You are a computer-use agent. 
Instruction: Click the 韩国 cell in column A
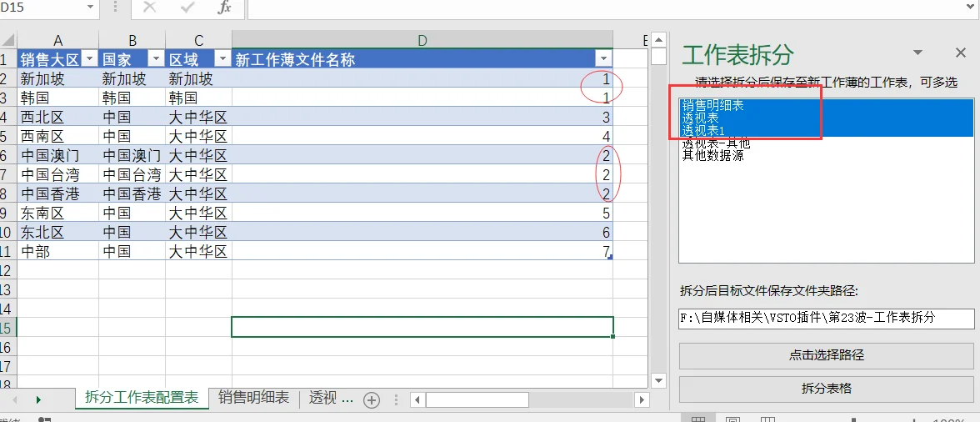[57, 98]
